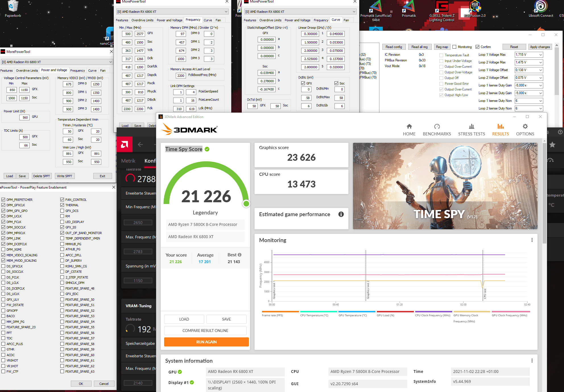The image size is (564, 392).
Task: Switch to the Overdrive Limits tab
Action: coord(27,71)
